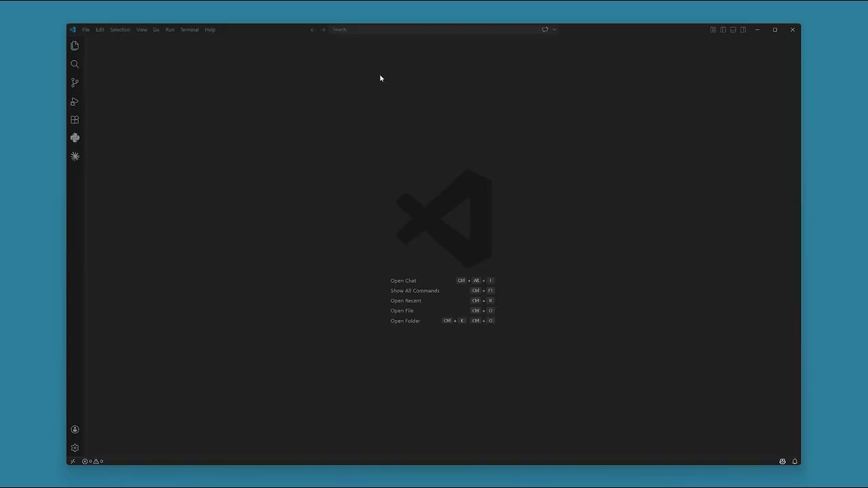
Task: Toggle the secondary side bar
Action: (x=743, y=30)
